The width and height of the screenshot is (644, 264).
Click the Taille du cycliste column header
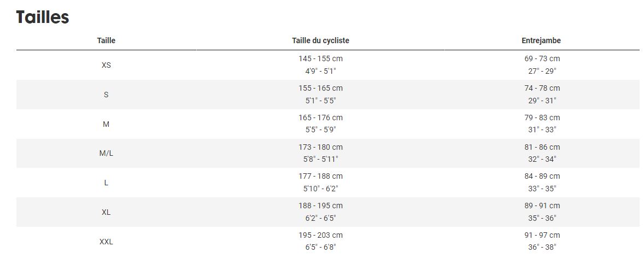[x=320, y=40]
